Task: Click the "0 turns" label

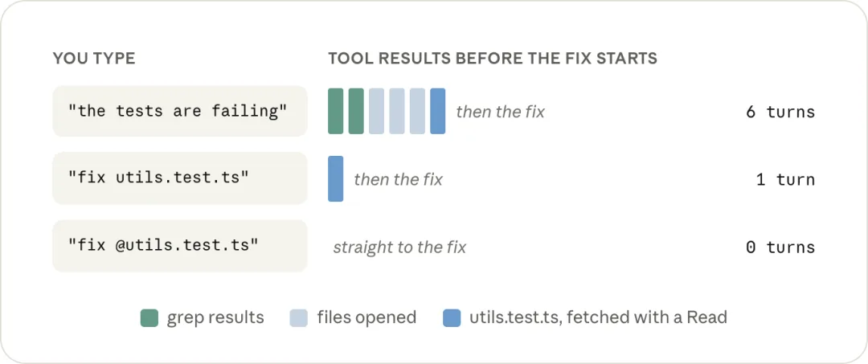Action: pyautogui.click(x=780, y=247)
